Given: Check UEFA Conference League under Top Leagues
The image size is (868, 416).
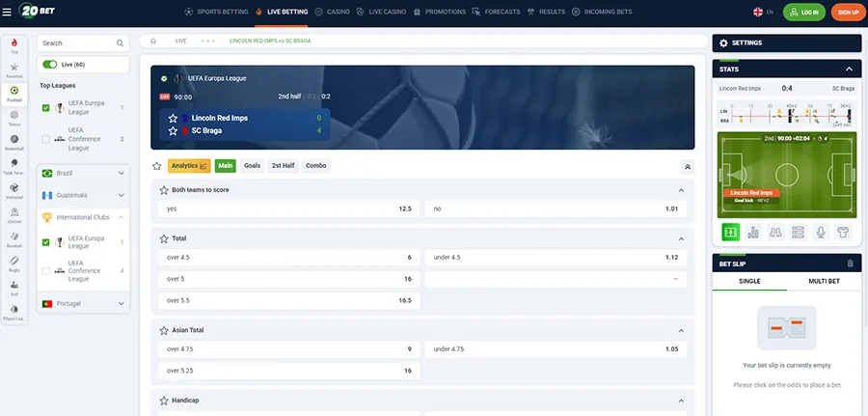Looking at the screenshot, I should [x=46, y=139].
